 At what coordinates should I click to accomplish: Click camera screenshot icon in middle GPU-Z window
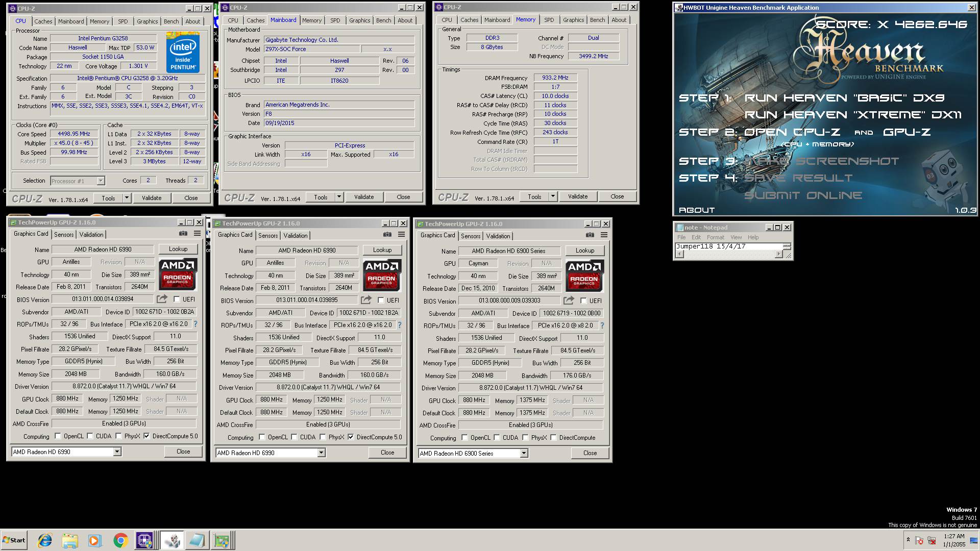click(x=387, y=235)
